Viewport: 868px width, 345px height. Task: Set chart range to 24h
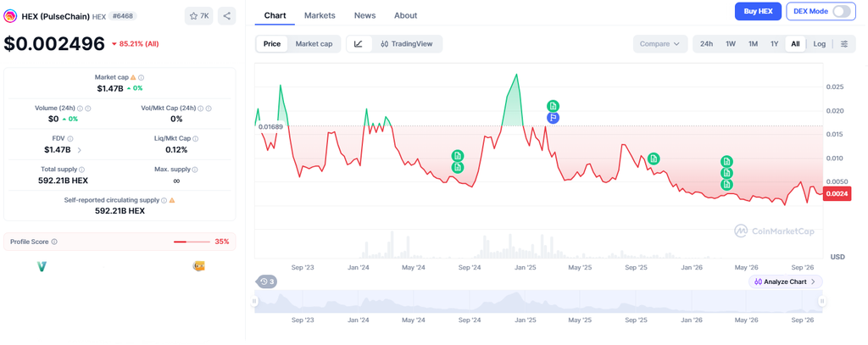(706, 44)
